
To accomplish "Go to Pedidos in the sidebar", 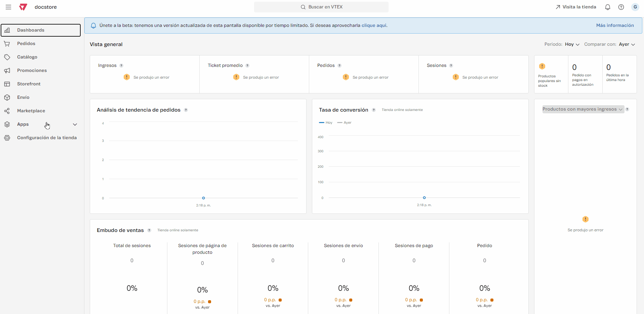I will tap(26, 44).
